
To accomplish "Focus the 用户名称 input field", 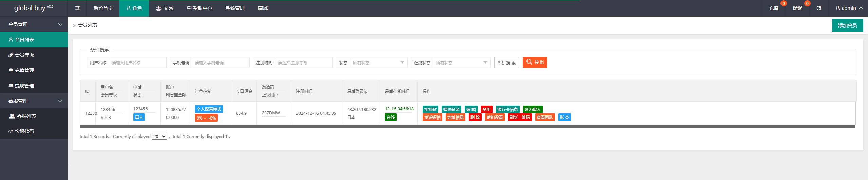I will [x=137, y=62].
